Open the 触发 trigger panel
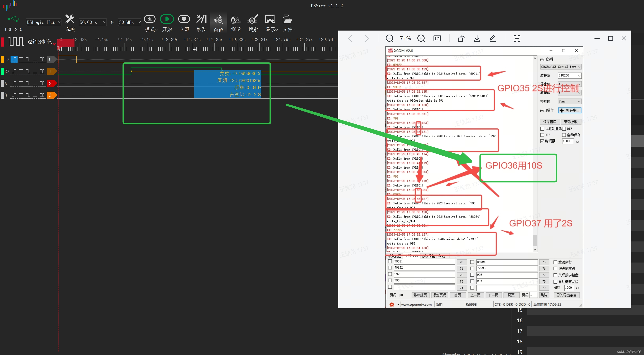 (201, 23)
